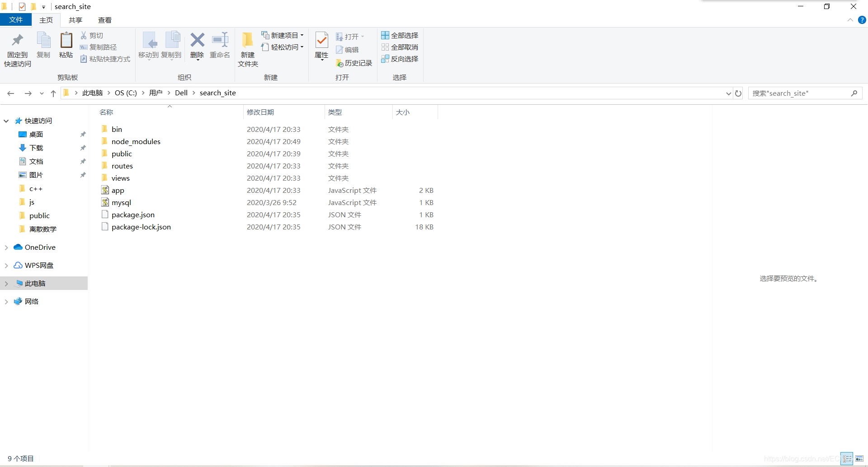Open the 离散数学 folder in sidebar
The image size is (868, 467).
point(43,229)
